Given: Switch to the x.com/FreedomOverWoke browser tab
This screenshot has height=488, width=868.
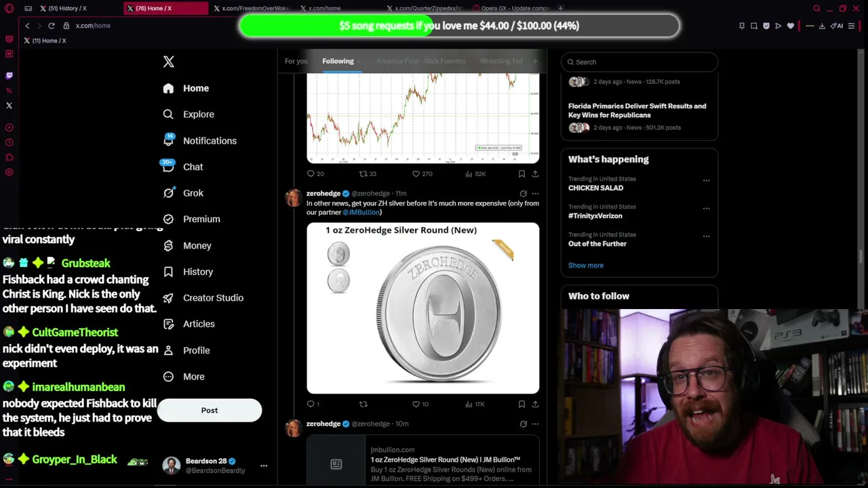Looking at the screenshot, I should tap(251, 8).
